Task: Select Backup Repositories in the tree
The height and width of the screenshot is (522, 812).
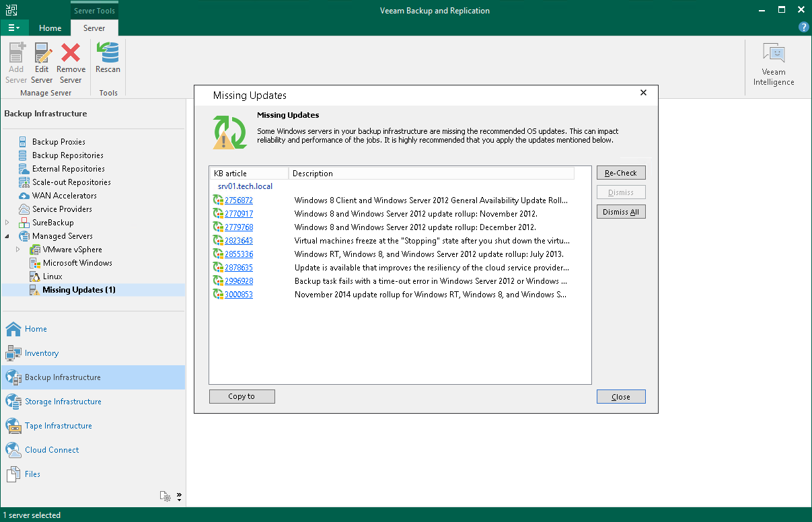Action: 67,155
